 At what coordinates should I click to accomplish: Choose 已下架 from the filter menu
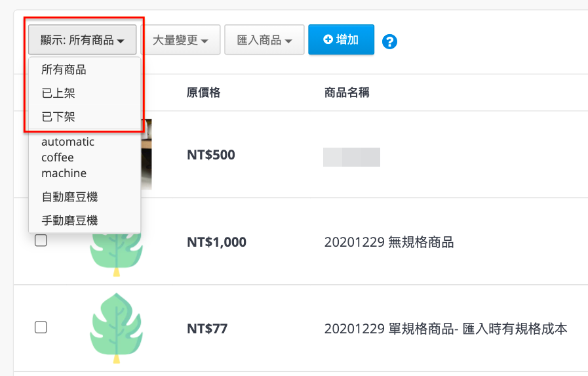[58, 117]
